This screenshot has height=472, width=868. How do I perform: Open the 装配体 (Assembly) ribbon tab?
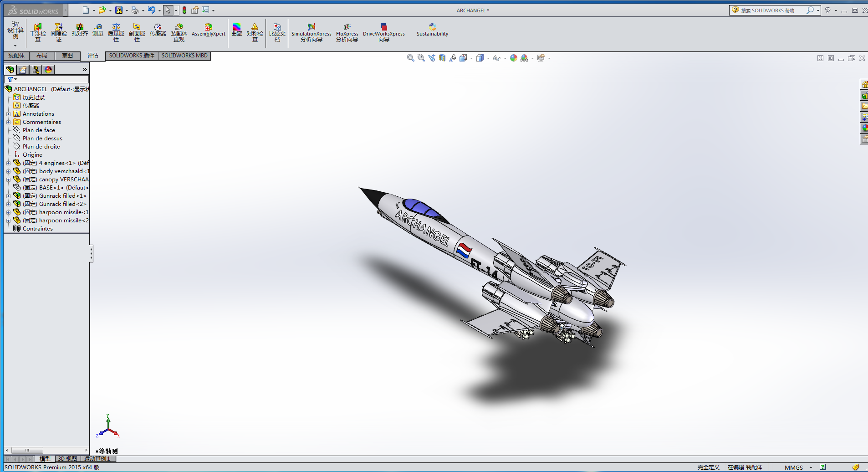click(x=15, y=56)
